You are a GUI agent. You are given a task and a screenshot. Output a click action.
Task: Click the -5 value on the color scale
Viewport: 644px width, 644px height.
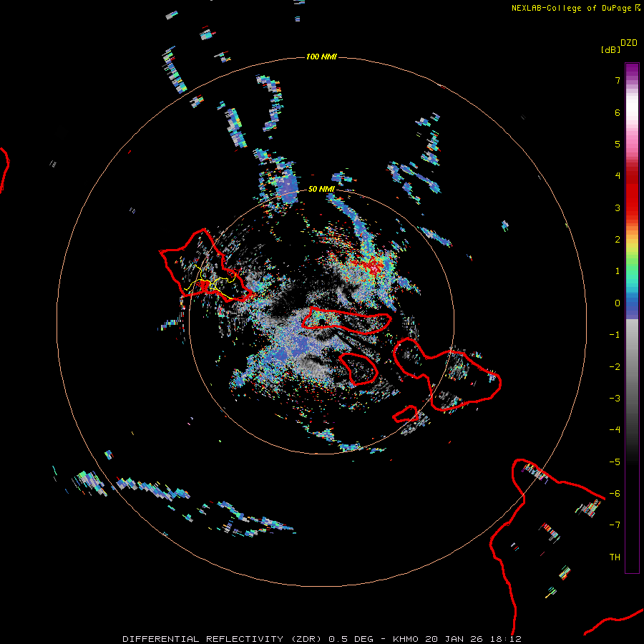(x=615, y=462)
